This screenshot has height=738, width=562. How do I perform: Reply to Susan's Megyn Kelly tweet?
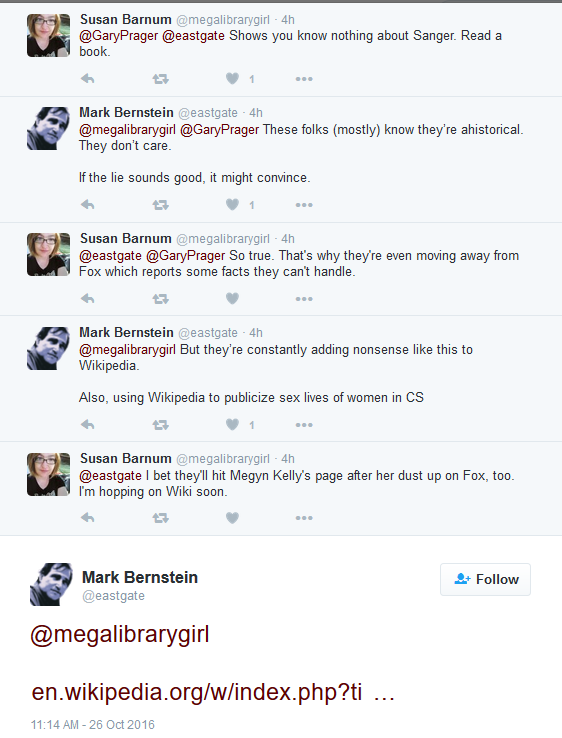point(88,518)
